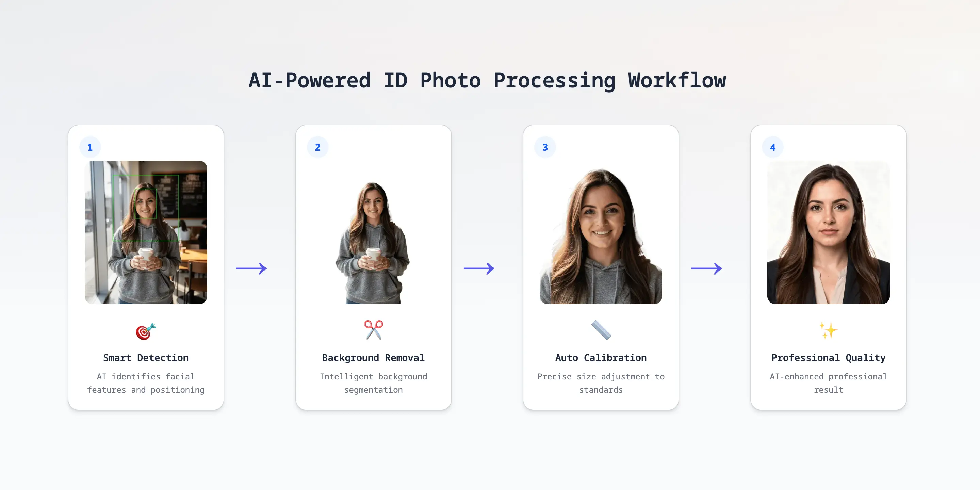Click the step 1 number badge
The image size is (980, 490).
click(x=90, y=147)
